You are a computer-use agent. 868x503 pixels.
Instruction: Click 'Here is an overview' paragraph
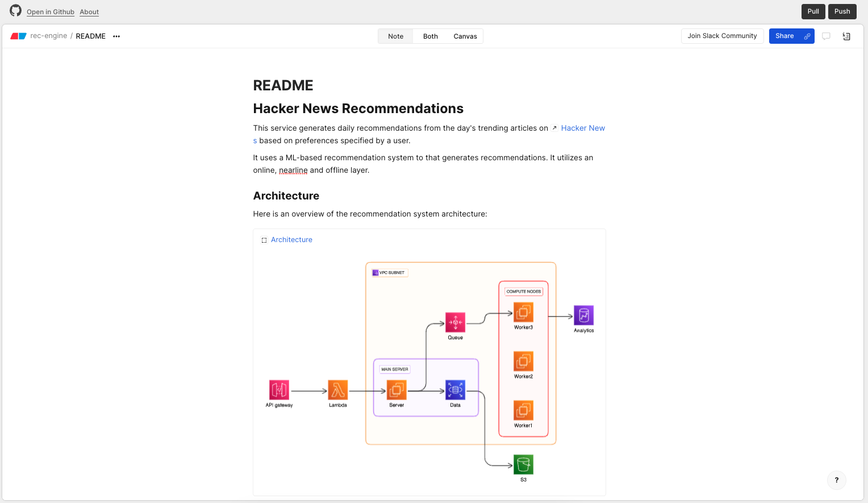tap(370, 214)
